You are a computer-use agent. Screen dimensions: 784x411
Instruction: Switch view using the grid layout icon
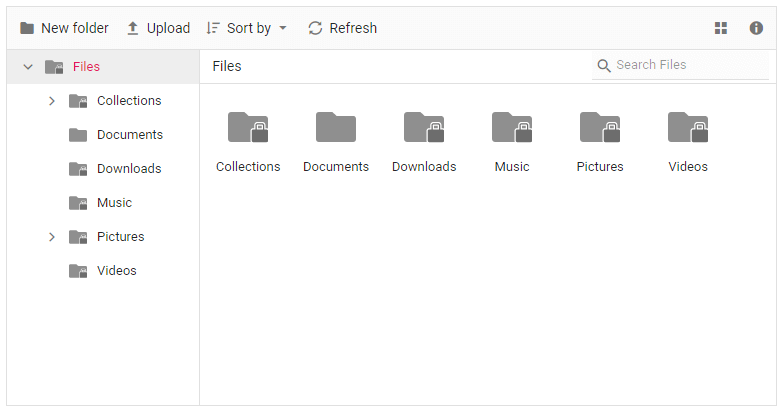tap(721, 28)
